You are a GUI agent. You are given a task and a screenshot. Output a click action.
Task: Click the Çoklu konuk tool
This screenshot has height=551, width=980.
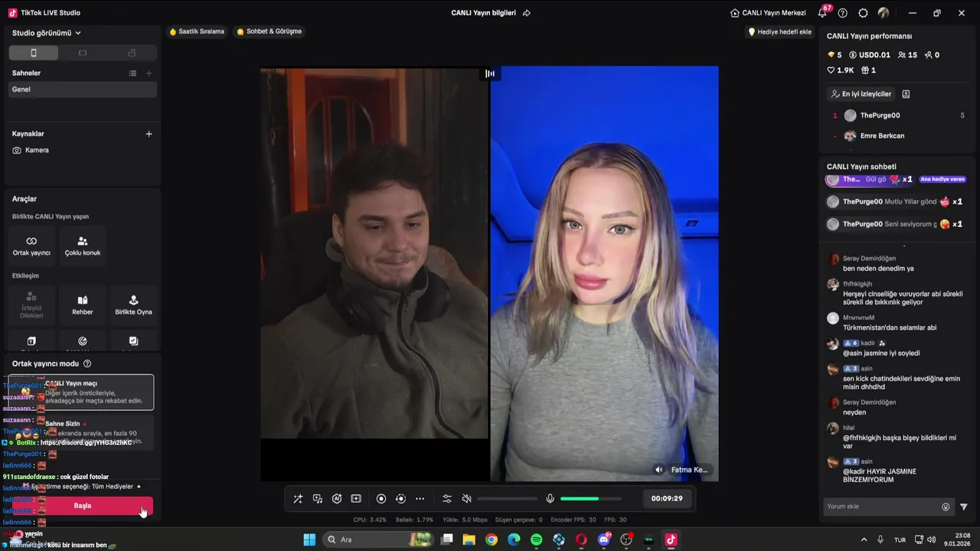83,246
